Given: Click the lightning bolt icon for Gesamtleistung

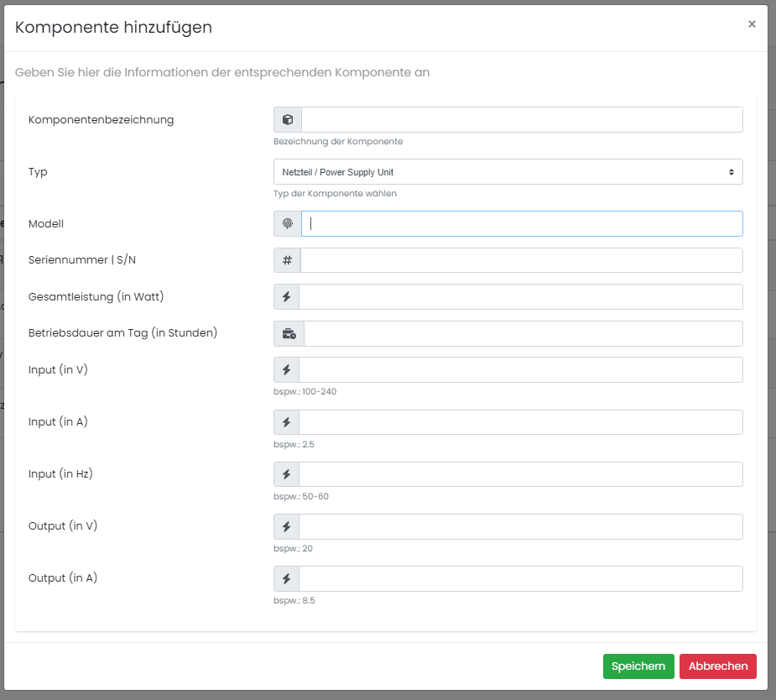Looking at the screenshot, I should 286,297.
